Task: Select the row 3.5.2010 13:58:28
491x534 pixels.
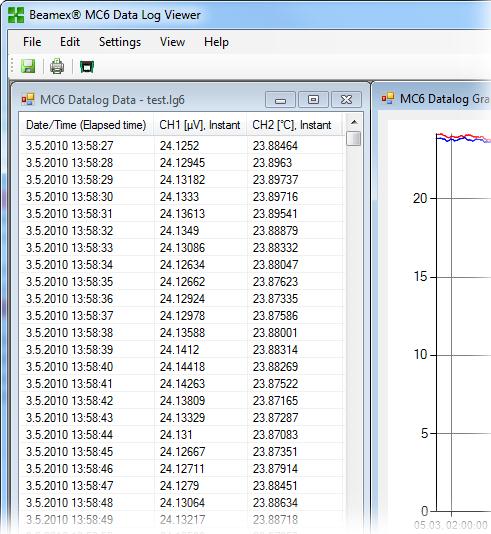Action: click(x=181, y=163)
